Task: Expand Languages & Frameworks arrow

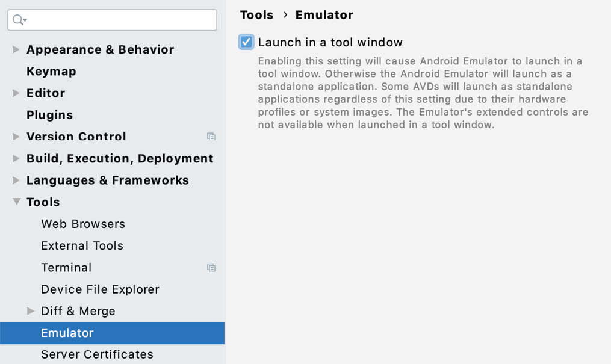Action: pos(16,180)
